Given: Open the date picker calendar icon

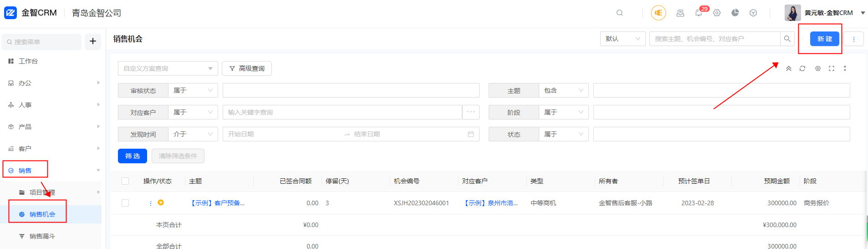Looking at the screenshot, I should click(471, 134).
